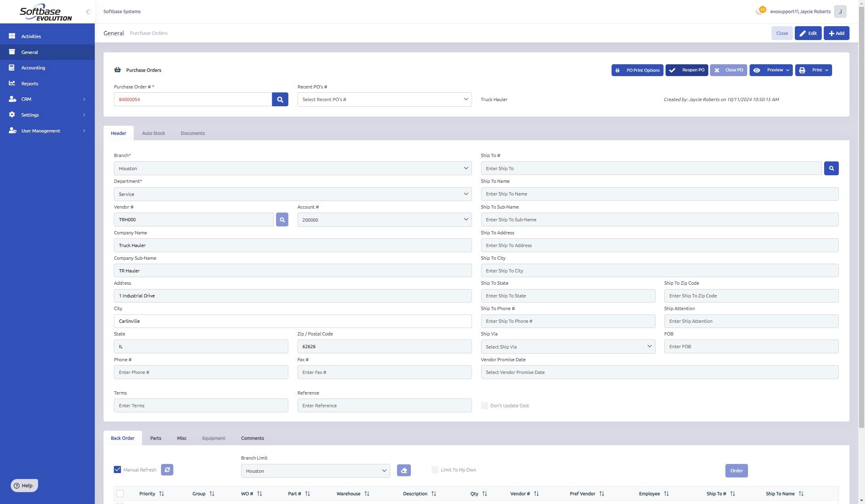The height and width of the screenshot is (504, 865).
Task: Expand the Ship Via dropdown
Action: (x=568, y=347)
